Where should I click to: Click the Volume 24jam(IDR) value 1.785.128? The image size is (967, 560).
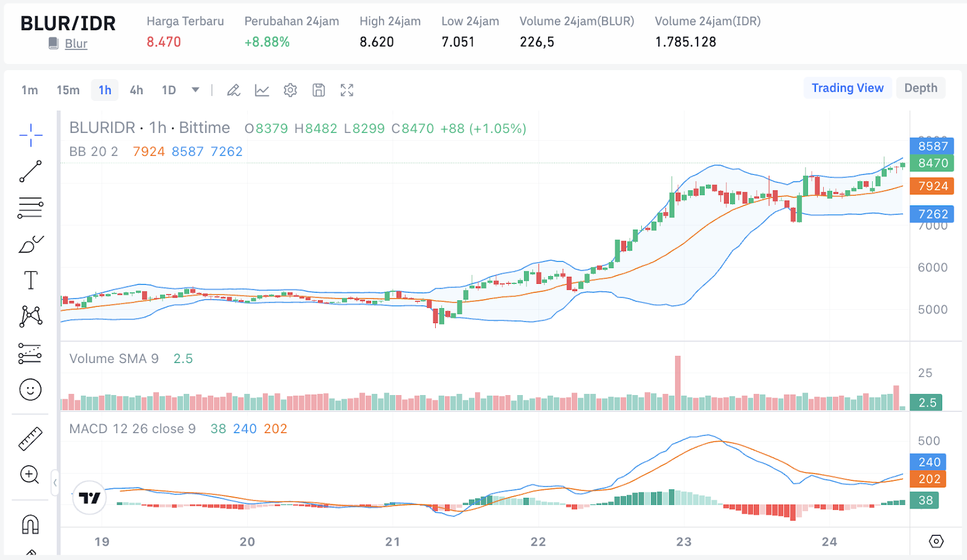tap(685, 42)
